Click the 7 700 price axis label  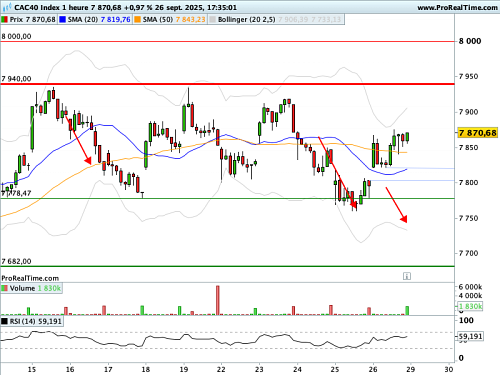coord(468,253)
